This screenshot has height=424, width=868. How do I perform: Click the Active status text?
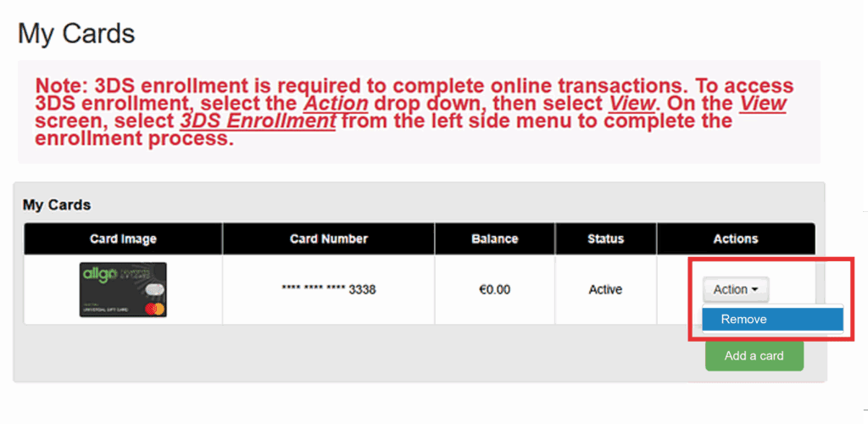605,290
